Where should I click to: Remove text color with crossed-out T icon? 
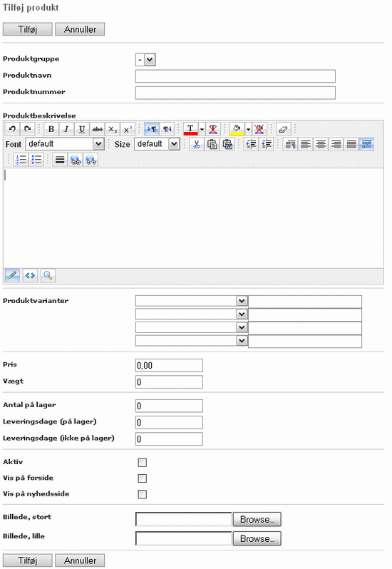213,129
